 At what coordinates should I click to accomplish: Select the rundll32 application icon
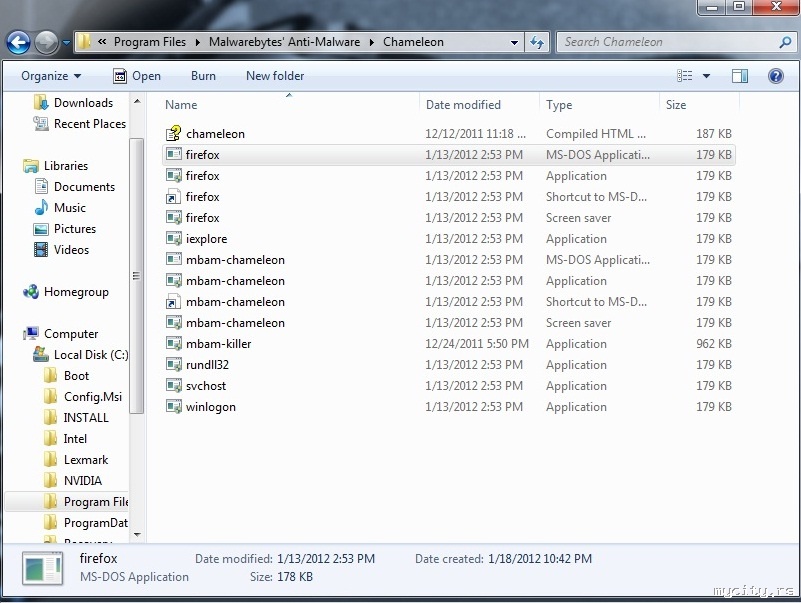pyautogui.click(x=174, y=365)
